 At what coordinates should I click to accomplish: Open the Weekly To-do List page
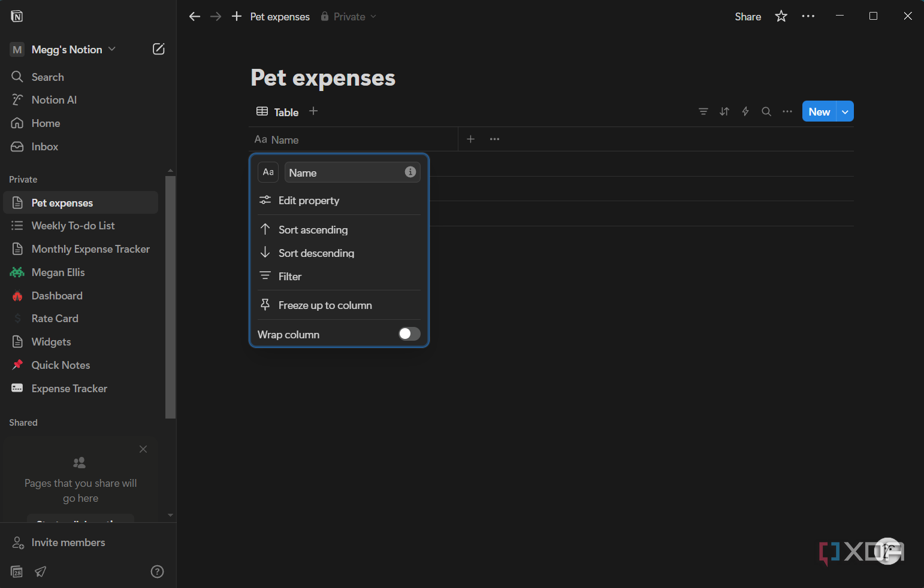80,226
